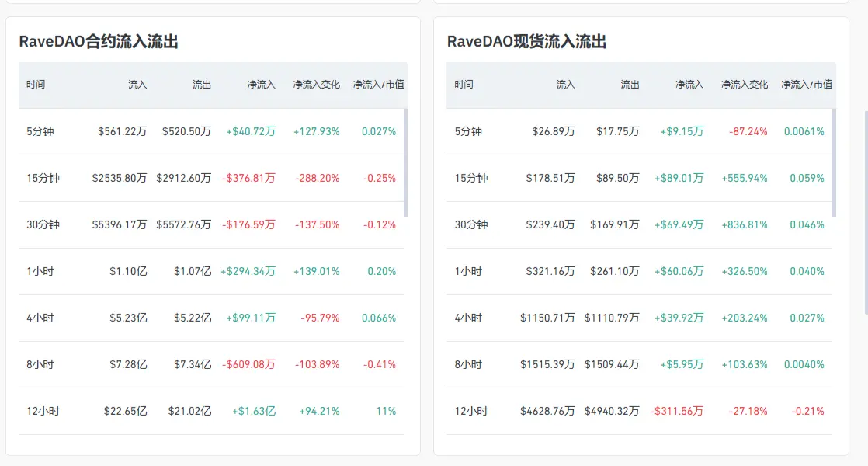
Task: Click 流出 header in 现货 table
Action: point(630,84)
